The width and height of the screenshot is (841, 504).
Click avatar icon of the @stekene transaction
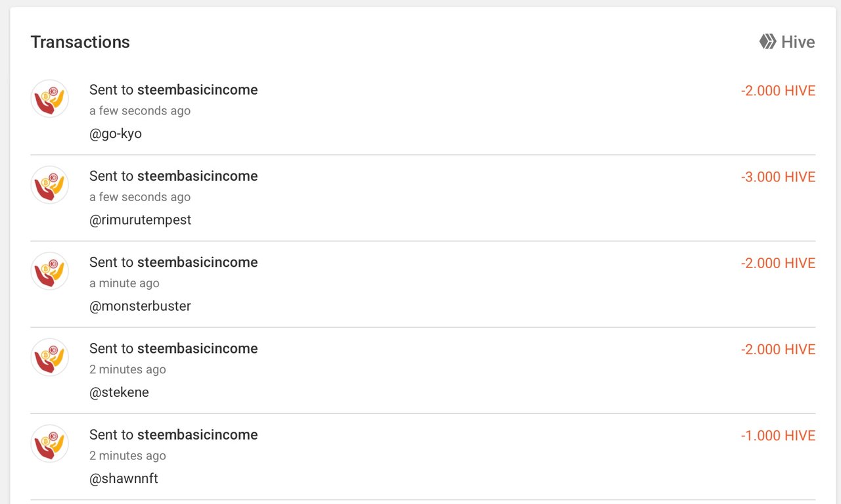[50, 357]
